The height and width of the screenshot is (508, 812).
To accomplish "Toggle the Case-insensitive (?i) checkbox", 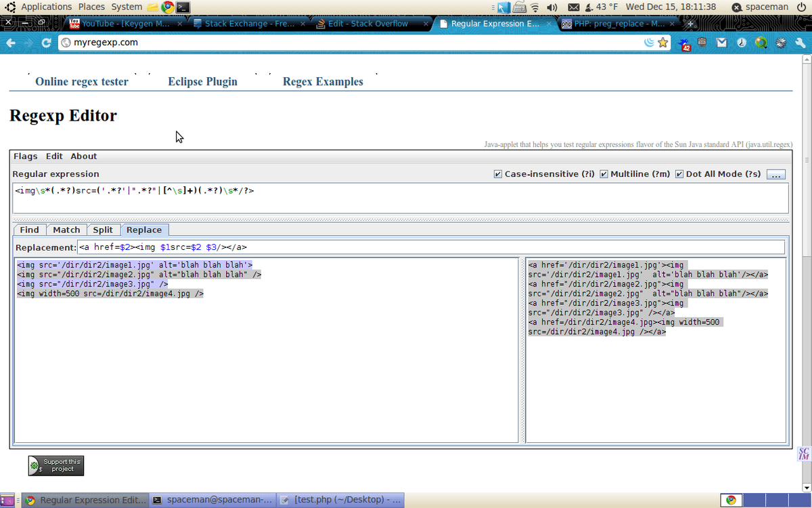I will point(498,174).
